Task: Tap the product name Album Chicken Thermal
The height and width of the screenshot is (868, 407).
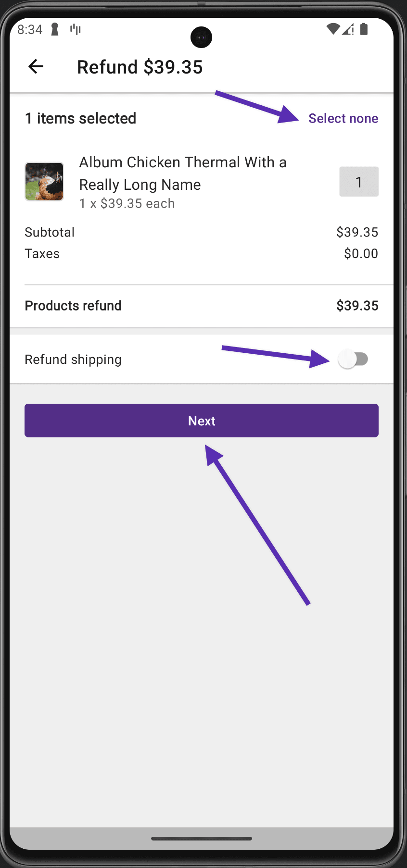Action: tap(183, 173)
